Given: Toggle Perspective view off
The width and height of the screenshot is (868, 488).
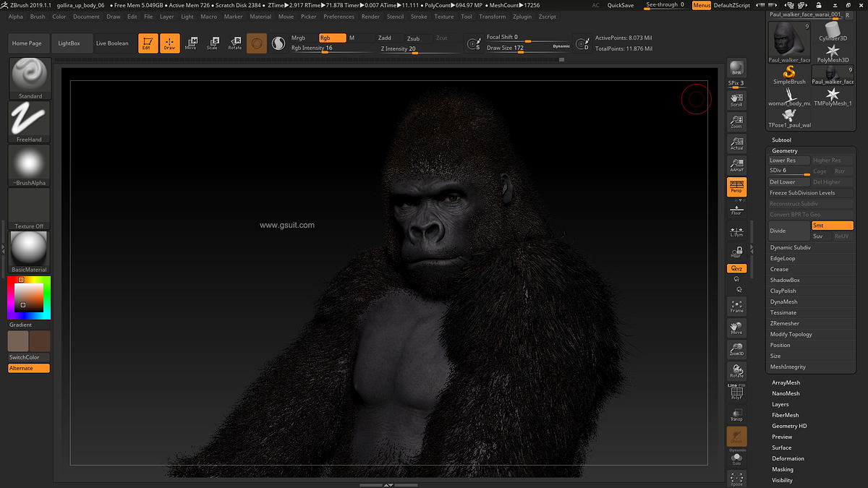Looking at the screenshot, I should tap(736, 187).
